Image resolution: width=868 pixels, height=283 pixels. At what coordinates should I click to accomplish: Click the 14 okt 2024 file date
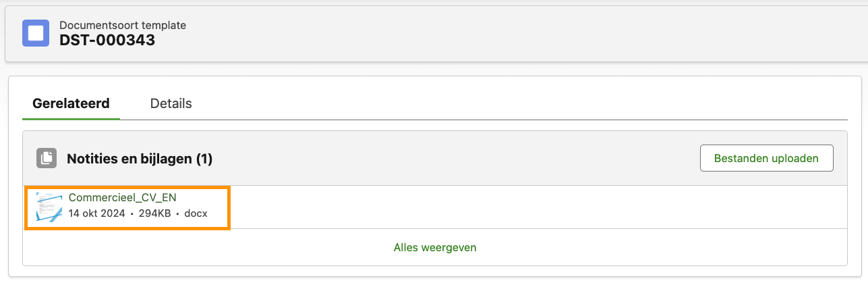pos(97,213)
